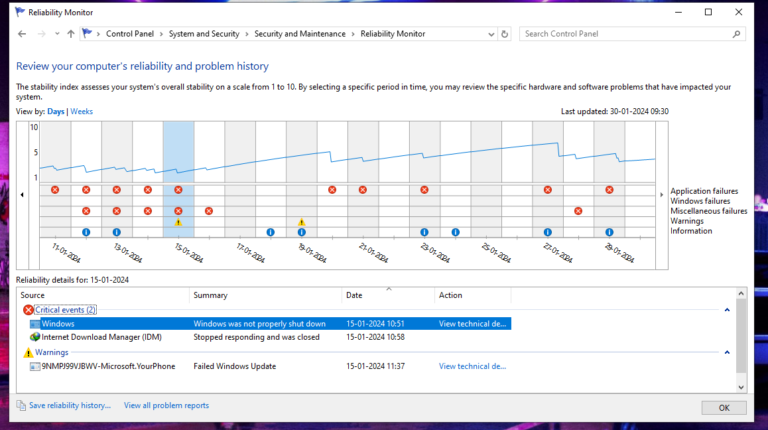Open System and Security breadcrumb
The image size is (768, 430).
point(204,34)
